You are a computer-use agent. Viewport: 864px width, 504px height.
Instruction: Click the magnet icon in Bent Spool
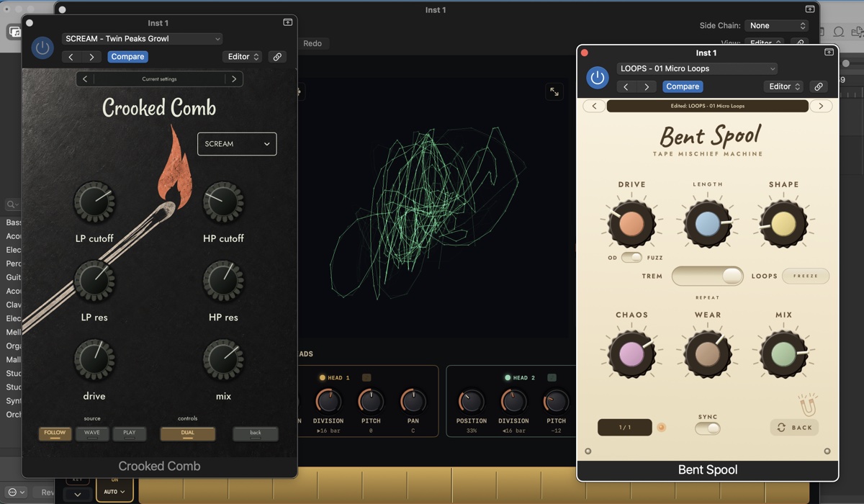pos(807,405)
